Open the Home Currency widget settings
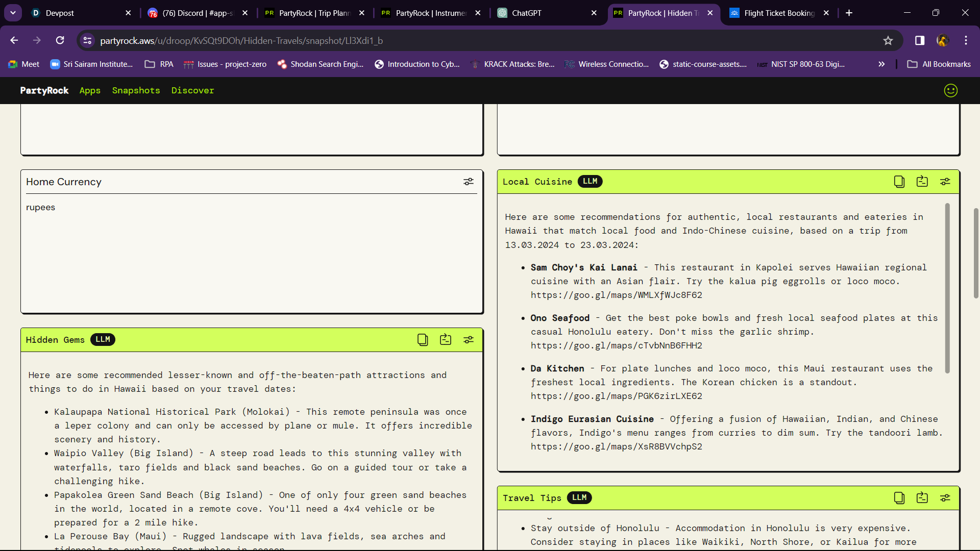 [468, 182]
